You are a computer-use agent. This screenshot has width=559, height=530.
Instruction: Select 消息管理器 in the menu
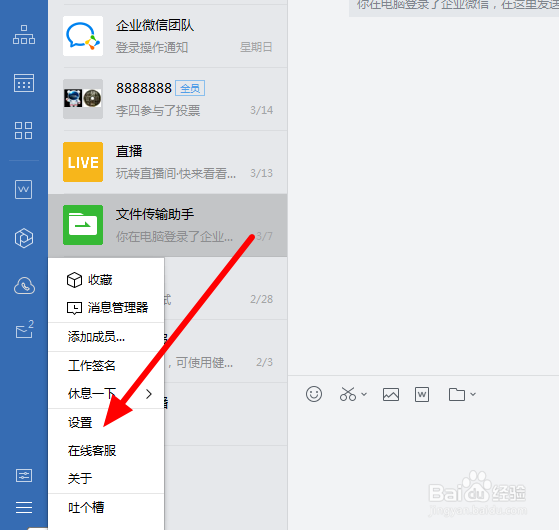[x=106, y=308]
